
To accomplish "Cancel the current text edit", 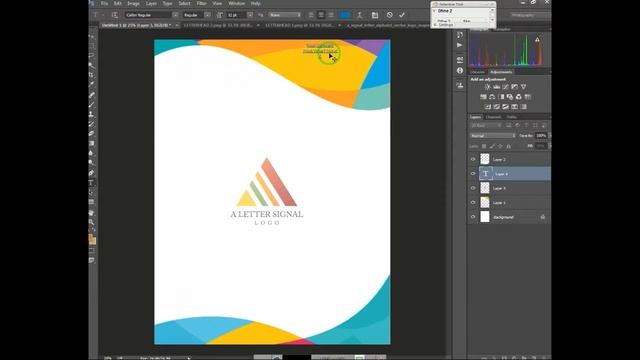I will tap(389, 15).
